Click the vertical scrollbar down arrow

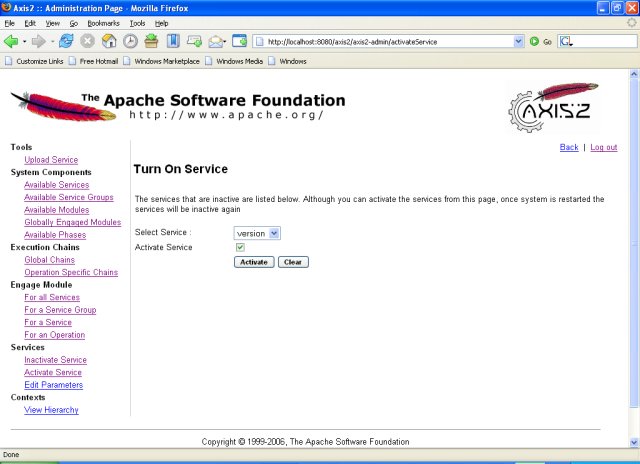634,442
